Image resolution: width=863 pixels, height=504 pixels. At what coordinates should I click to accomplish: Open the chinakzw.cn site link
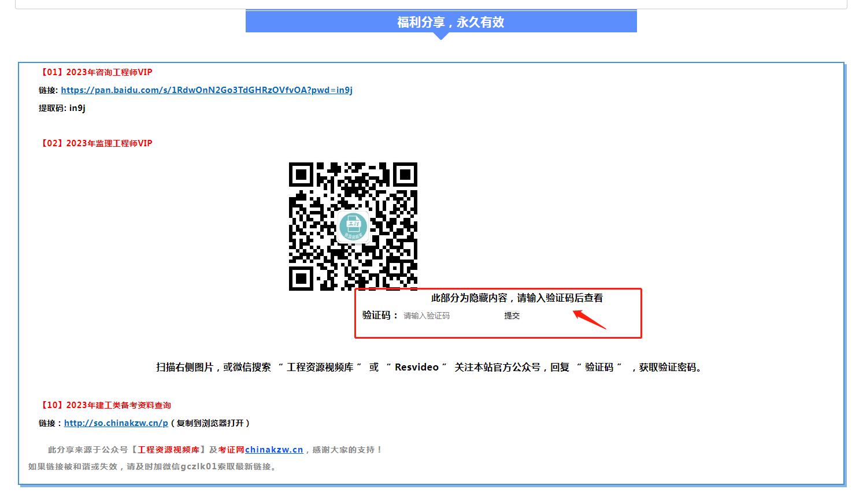click(x=274, y=450)
